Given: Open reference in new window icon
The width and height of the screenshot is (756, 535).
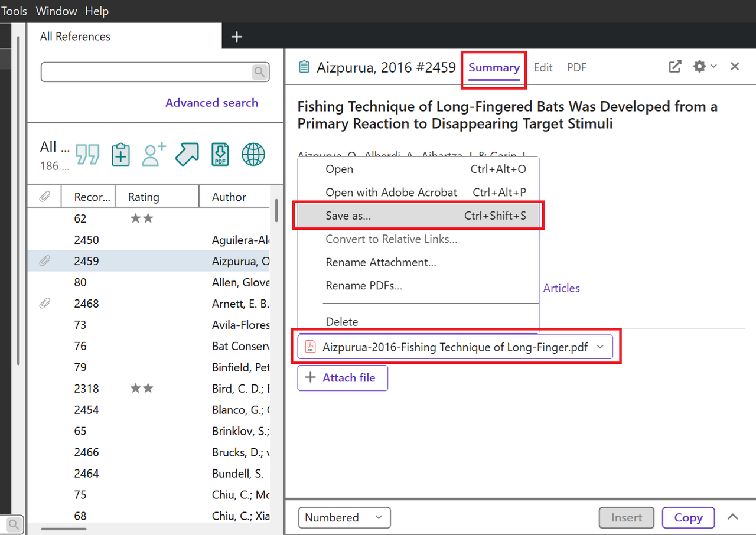Looking at the screenshot, I should pyautogui.click(x=674, y=67).
